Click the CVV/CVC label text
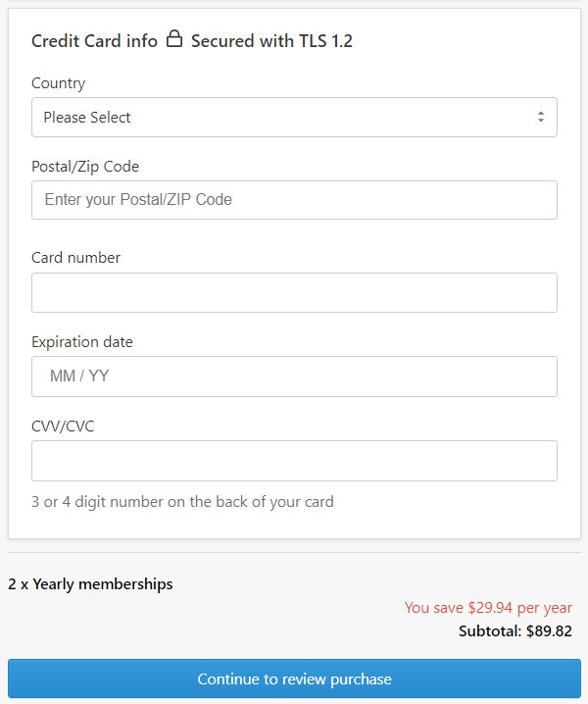The width and height of the screenshot is (588, 704). pyautogui.click(x=63, y=427)
